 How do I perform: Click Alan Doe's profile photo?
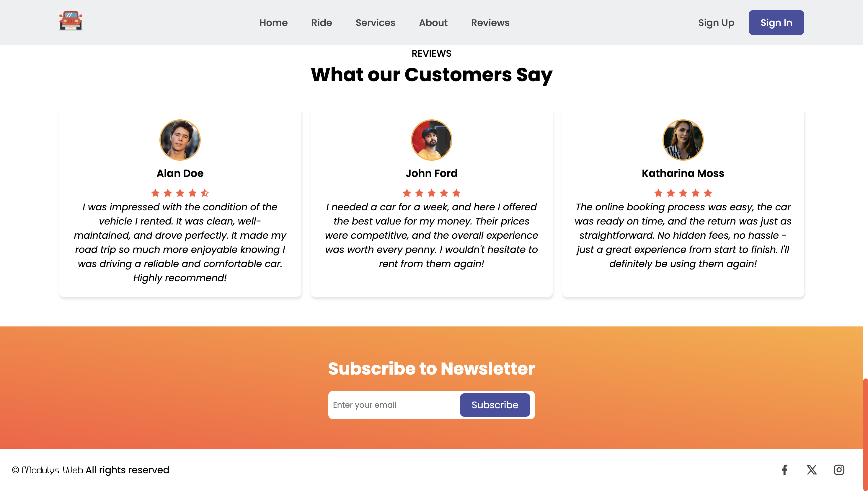pyautogui.click(x=180, y=140)
